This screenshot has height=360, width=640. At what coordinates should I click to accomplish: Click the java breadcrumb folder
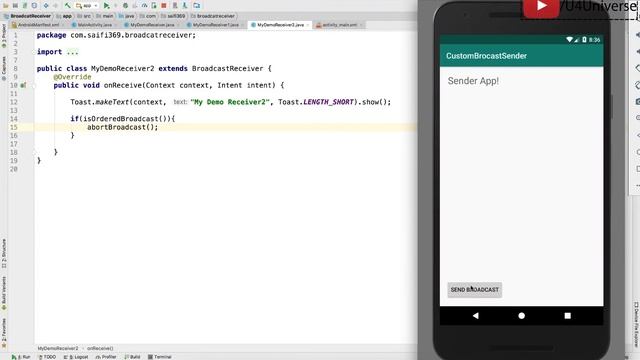pyautogui.click(x=127, y=16)
